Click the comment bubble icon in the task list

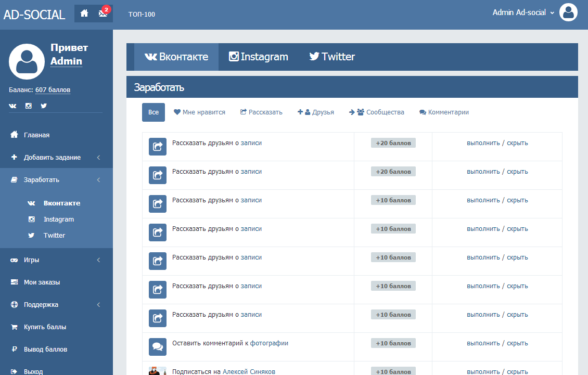[x=158, y=347]
